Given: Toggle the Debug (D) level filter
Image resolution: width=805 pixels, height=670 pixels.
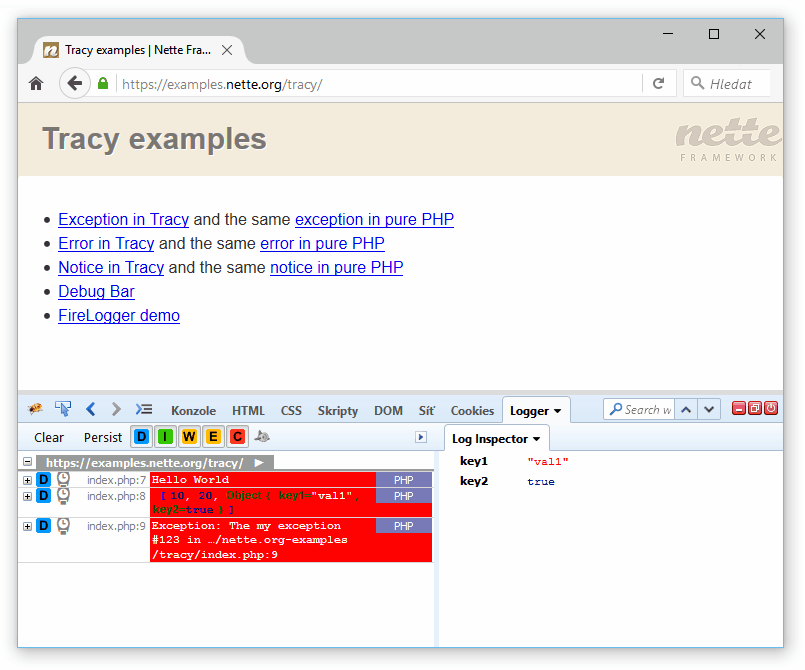Looking at the screenshot, I should tap(141, 437).
